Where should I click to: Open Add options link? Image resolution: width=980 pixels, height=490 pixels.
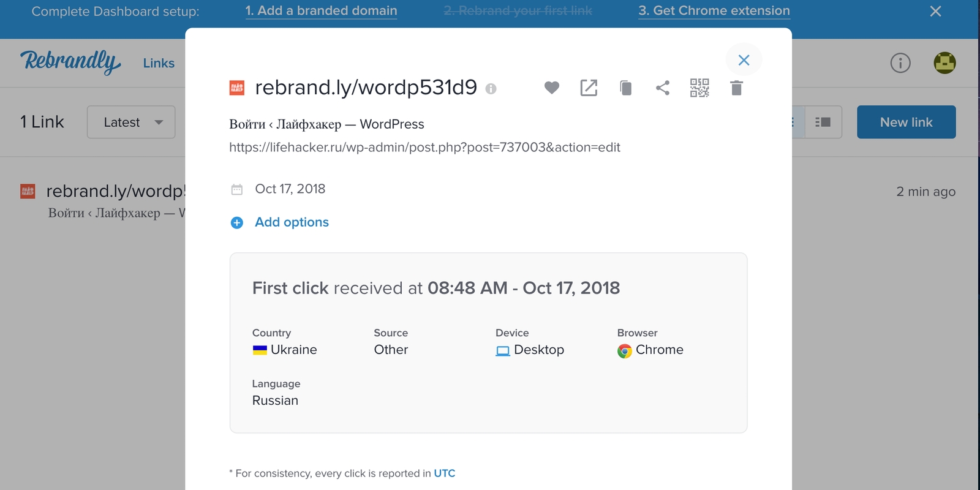(292, 222)
